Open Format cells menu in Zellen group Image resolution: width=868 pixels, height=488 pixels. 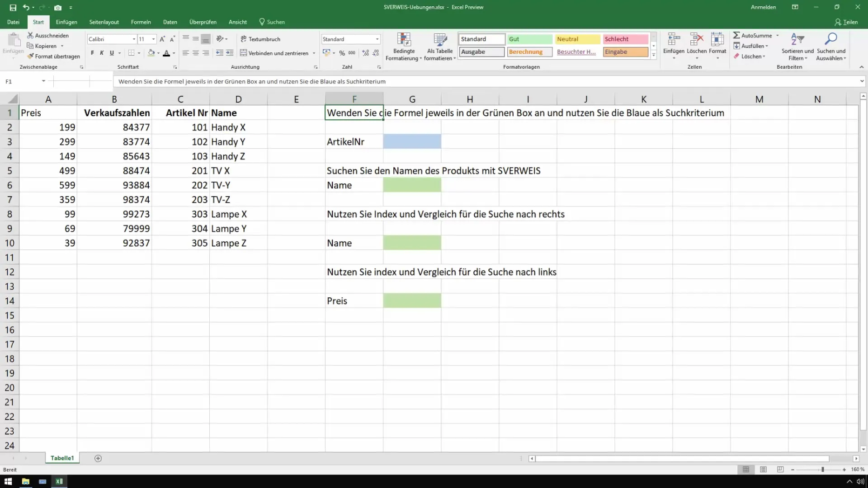point(717,47)
